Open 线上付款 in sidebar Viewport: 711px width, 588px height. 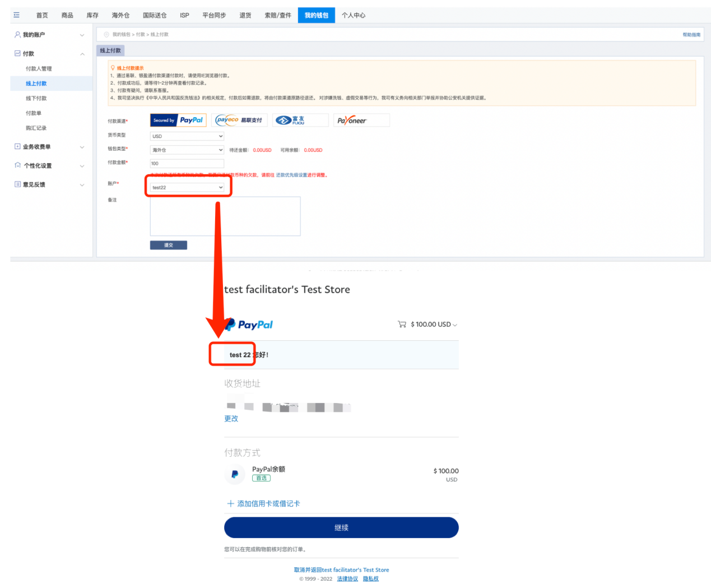point(36,84)
